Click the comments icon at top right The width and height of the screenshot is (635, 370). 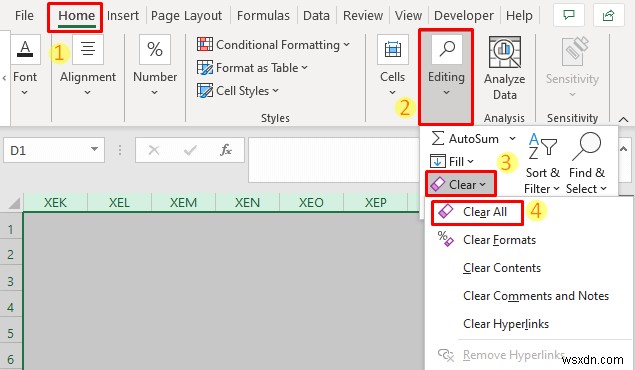569,15
